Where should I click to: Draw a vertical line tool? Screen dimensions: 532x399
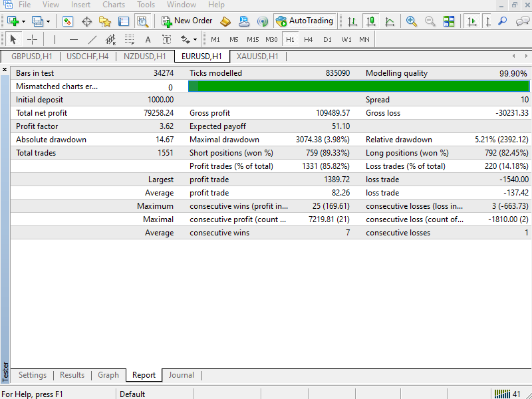point(55,40)
